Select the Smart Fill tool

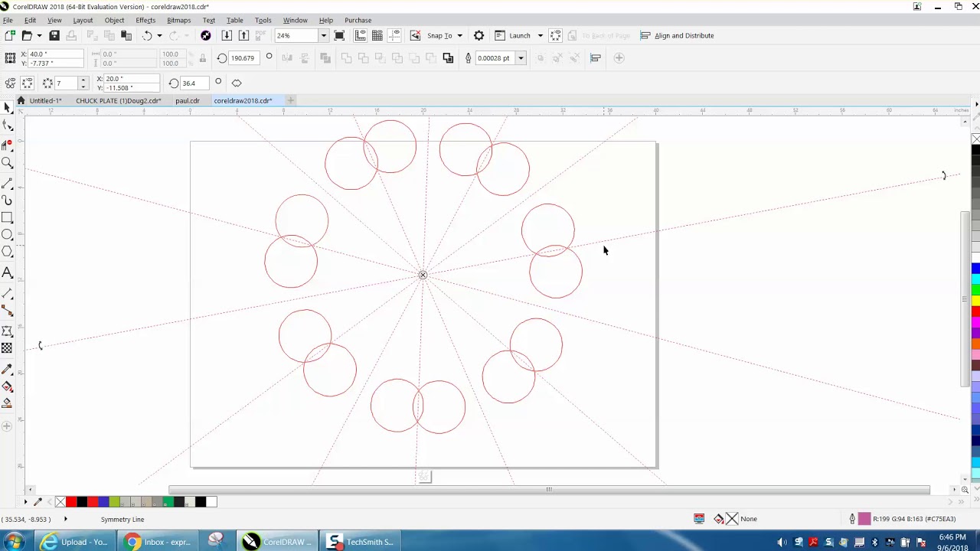tap(8, 403)
